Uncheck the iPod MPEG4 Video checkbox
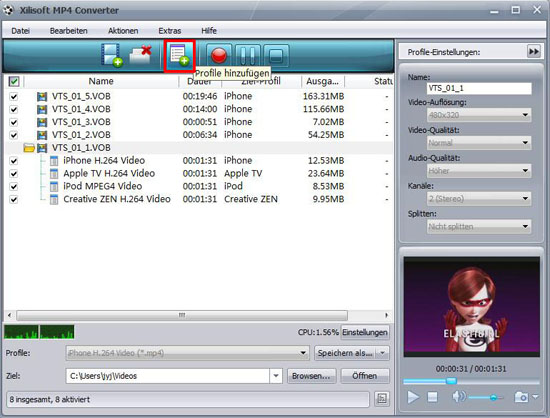Screen dimensions: 550x418 (x=14, y=187)
